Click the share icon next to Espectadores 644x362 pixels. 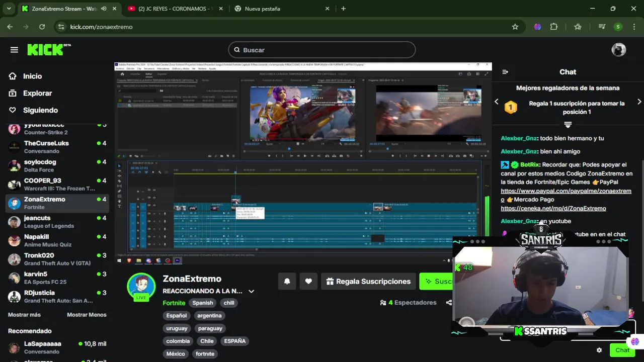(x=448, y=303)
